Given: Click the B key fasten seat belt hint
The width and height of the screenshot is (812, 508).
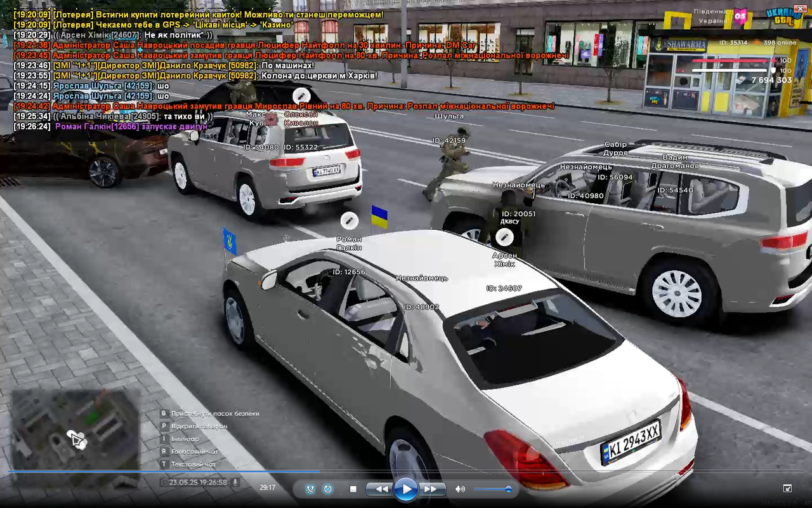Looking at the screenshot, I should (x=211, y=413).
